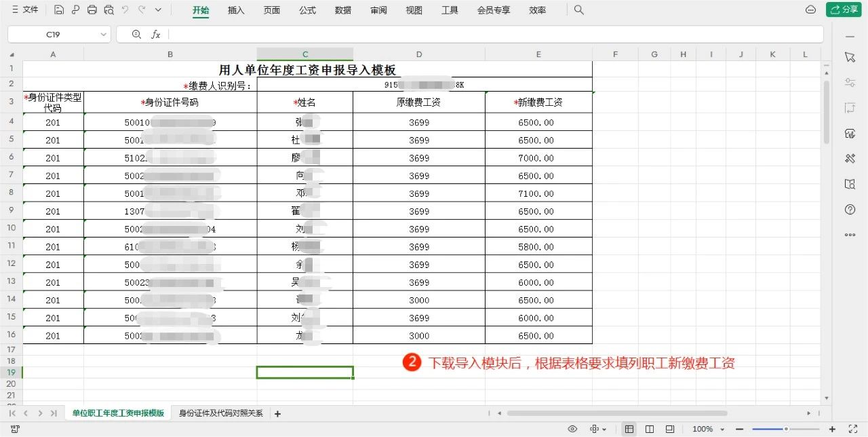Open the 100% zoom level dropdown
The height and width of the screenshot is (437, 868).
[x=708, y=429]
